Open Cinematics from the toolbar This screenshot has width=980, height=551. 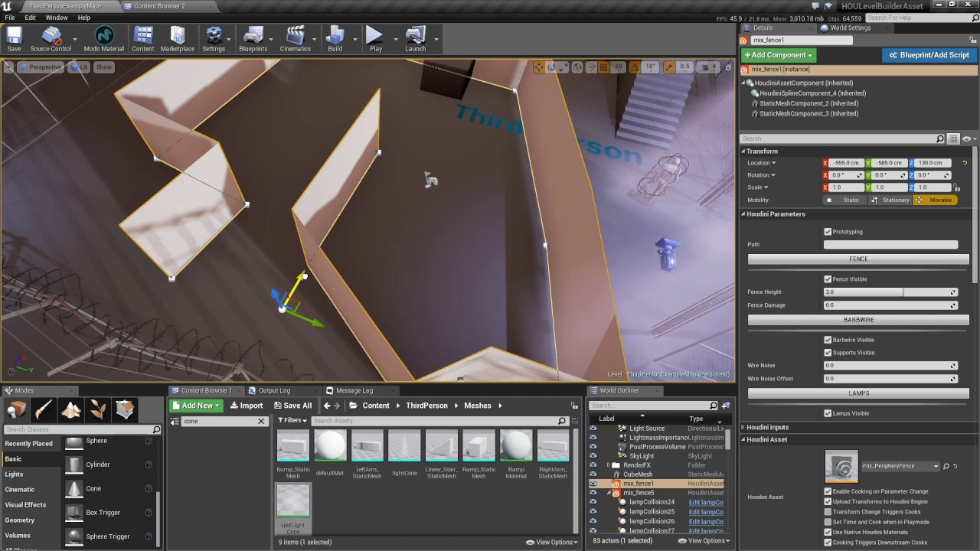tap(295, 38)
